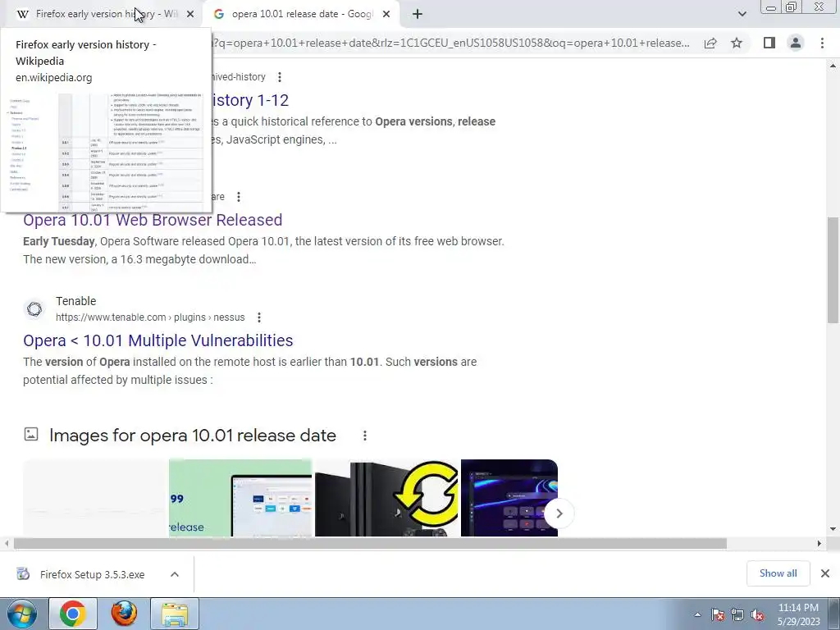The height and width of the screenshot is (630, 840).
Task: Open the Chrome side panel icon
Action: coord(769,43)
